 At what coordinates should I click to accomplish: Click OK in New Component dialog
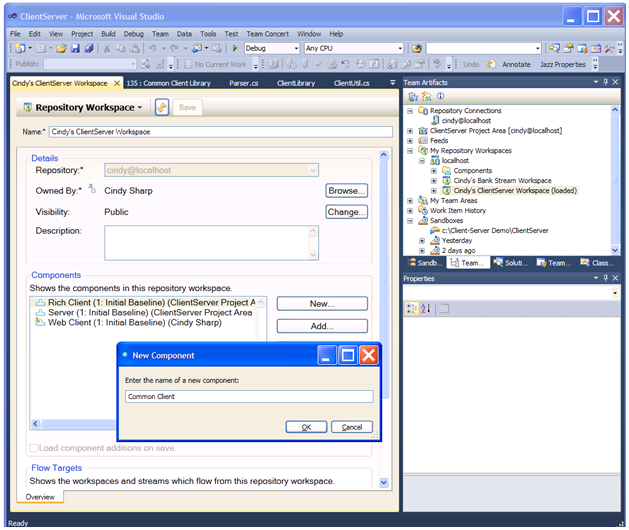(x=306, y=427)
